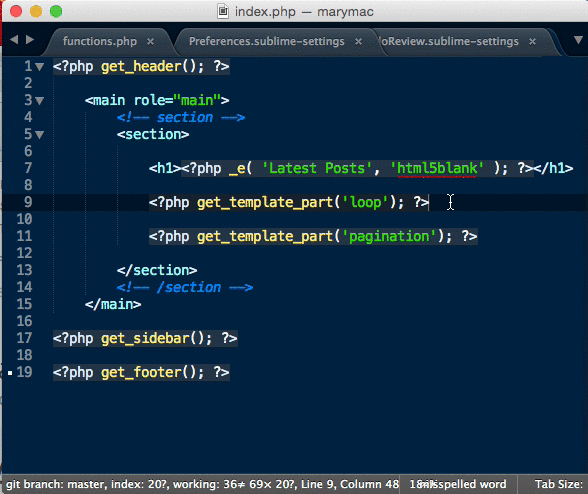The width and height of the screenshot is (588, 494).
Task: Click the role attribute on line 3
Action: tap(149, 101)
